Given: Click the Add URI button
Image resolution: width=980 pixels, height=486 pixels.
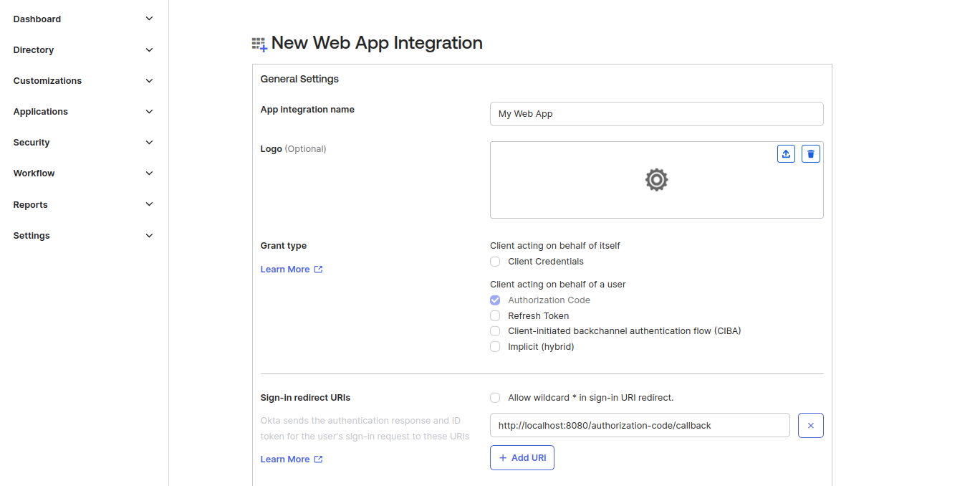Looking at the screenshot, I should click(x=522, y=457).
